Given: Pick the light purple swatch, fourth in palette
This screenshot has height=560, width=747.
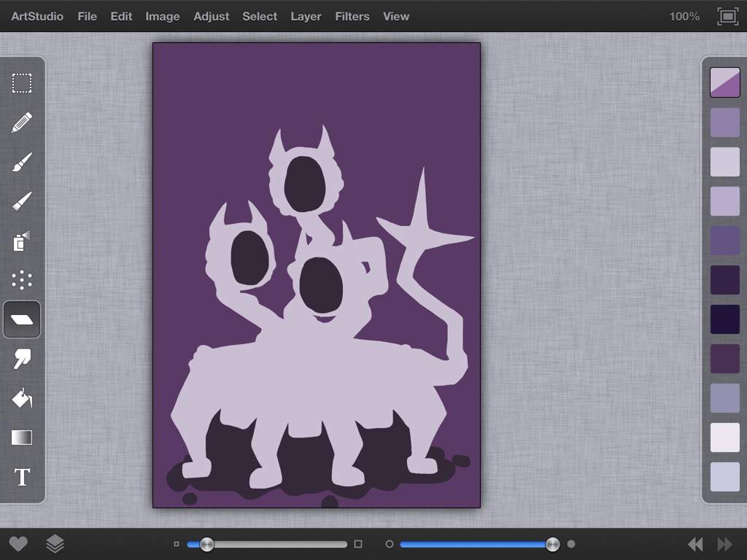Looking at the screenshot, I should point(724,201).
